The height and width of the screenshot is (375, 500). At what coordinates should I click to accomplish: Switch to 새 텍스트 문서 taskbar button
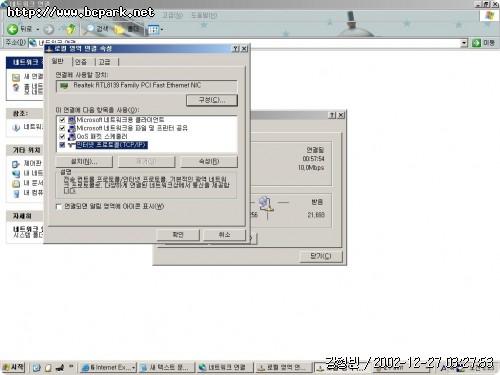pos(166,368)
